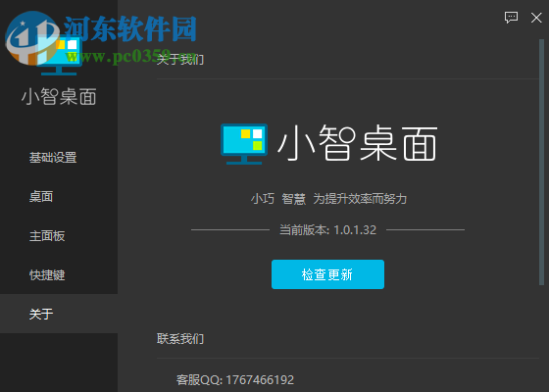
Task: Click the large 小智桌面 title text
Action: 358,143
